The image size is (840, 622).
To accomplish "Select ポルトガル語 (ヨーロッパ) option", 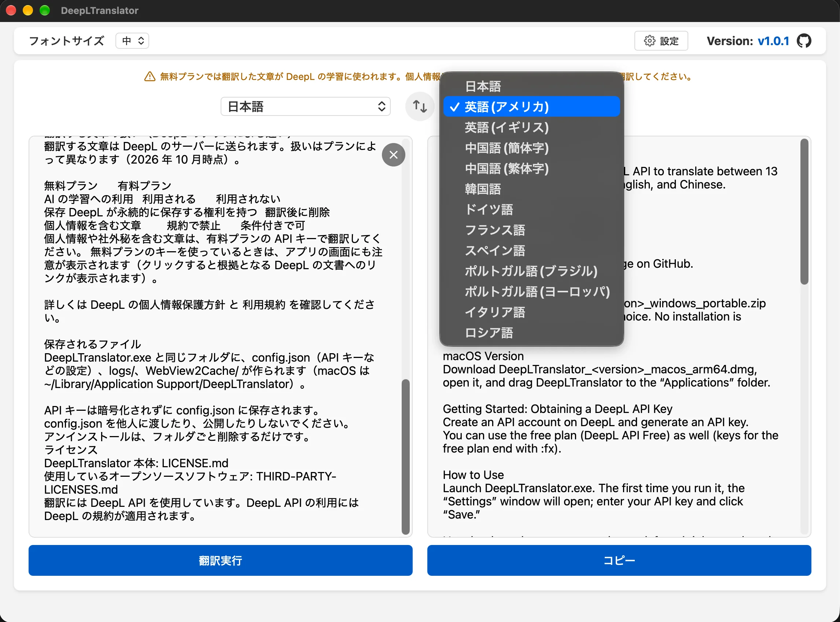I will [531, 292].
